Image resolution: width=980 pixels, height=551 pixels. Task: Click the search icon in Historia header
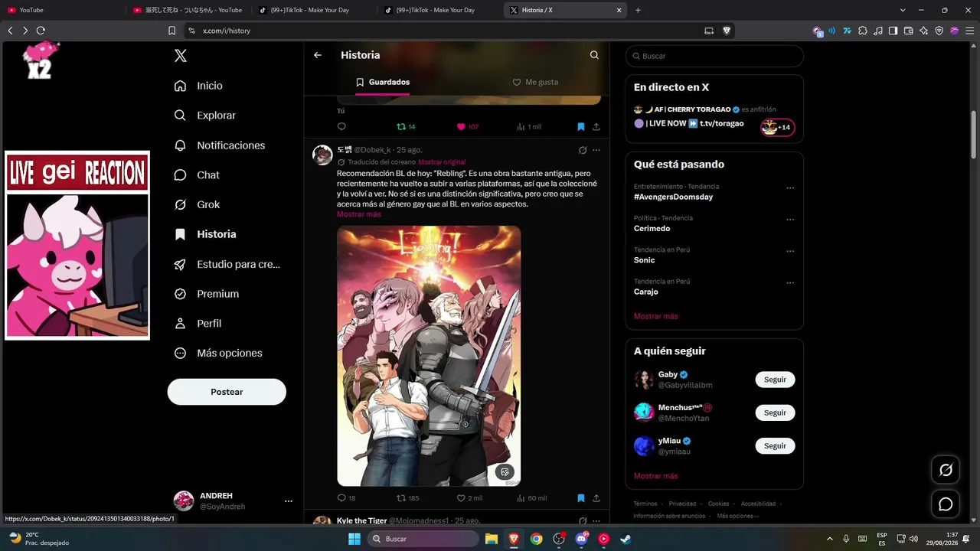pos(594,55)
